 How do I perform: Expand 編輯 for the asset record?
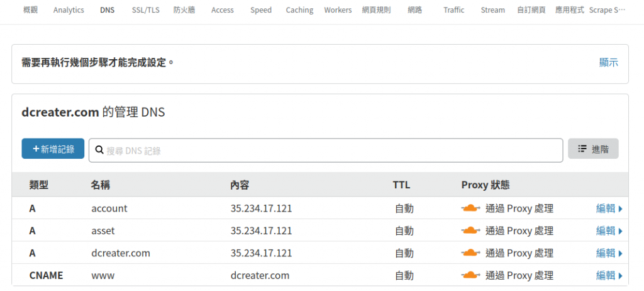[609, 231]
